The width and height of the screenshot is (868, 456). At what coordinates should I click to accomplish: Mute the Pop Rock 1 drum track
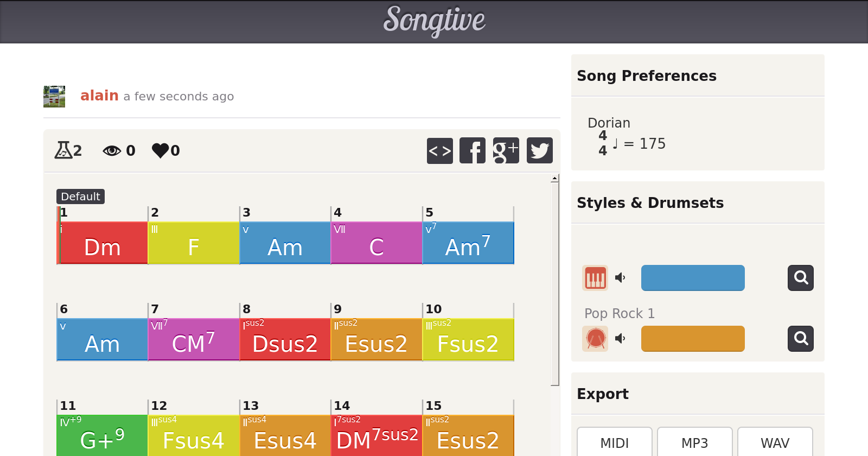pyautogui.click(x=620, y=339)
